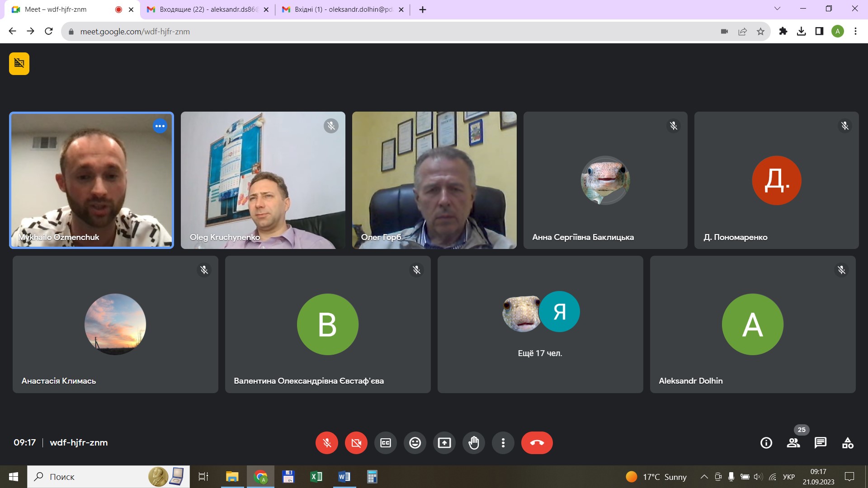Open the in-call chat panel
Image resolution: width=868 pixels, height=488 pixels.
click(821, 443)
